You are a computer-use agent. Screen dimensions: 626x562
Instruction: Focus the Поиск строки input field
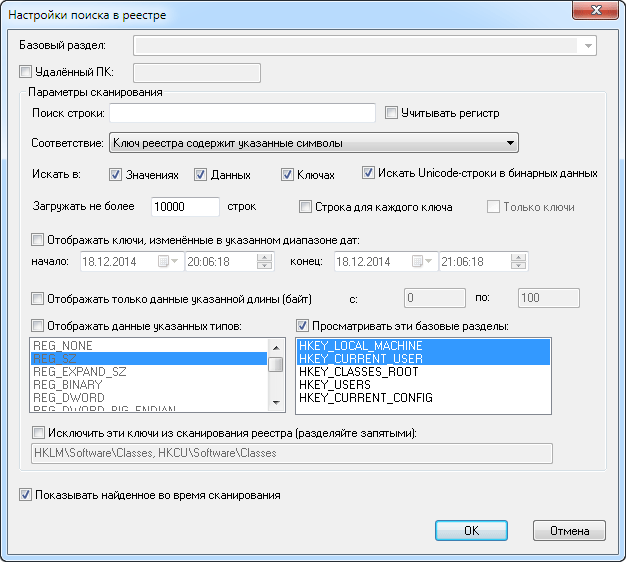point(242,113)
